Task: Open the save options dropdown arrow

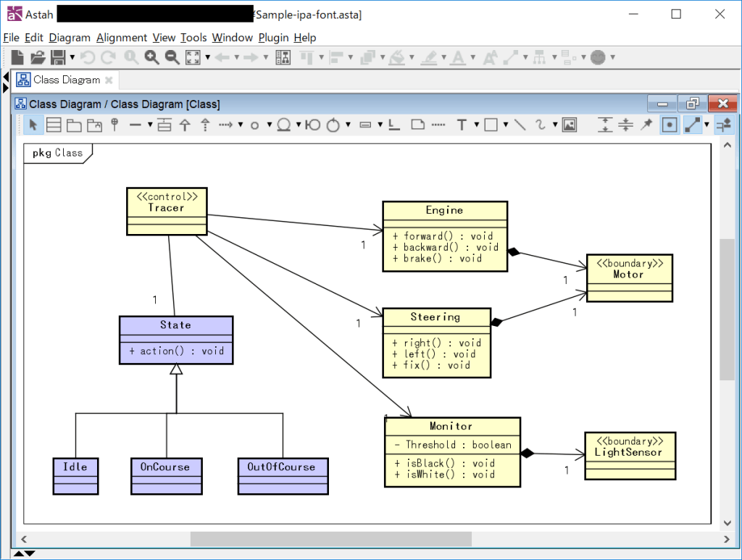Action: click(x=72, y=57)
